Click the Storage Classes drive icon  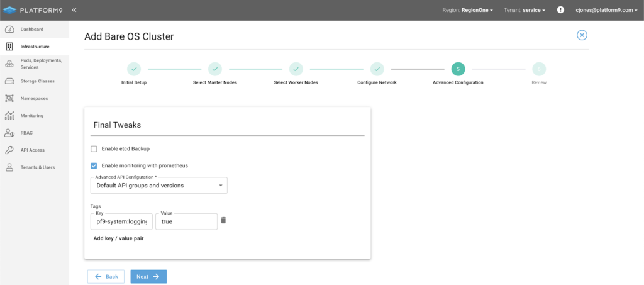(x=9, y=81)
